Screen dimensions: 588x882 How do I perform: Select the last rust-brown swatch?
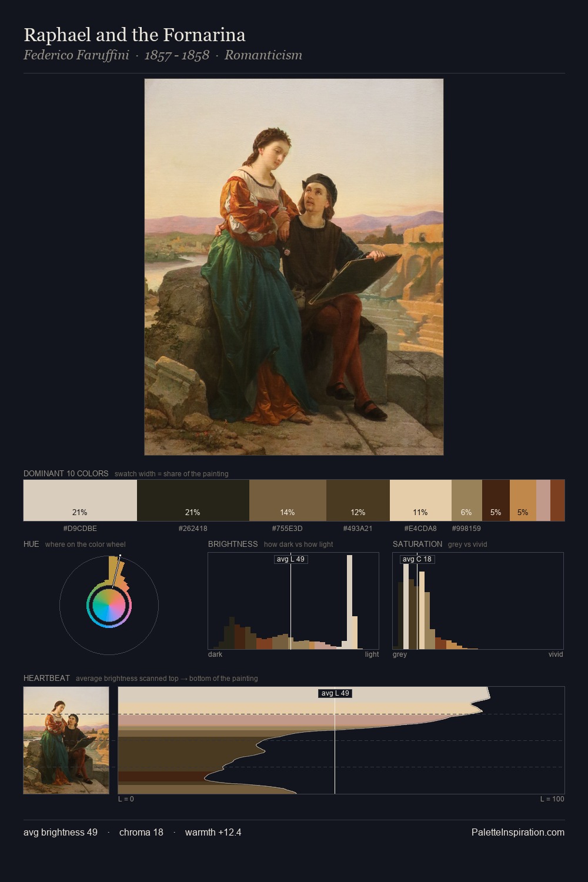pyautogui.click(x=557, y=500)
